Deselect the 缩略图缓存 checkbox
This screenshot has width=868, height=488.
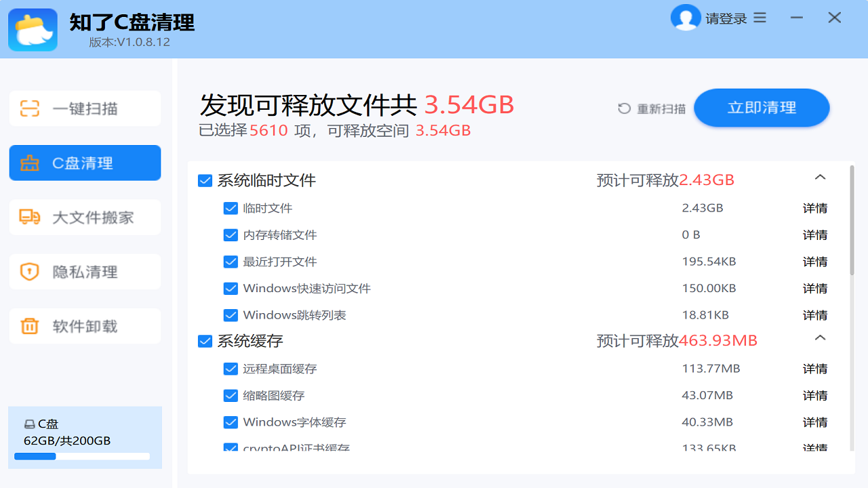(231, 395)
